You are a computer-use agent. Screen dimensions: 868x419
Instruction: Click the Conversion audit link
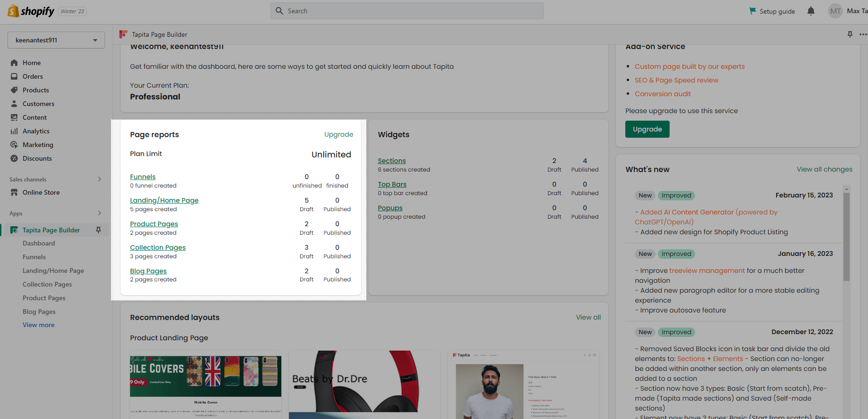click(663, 94)
